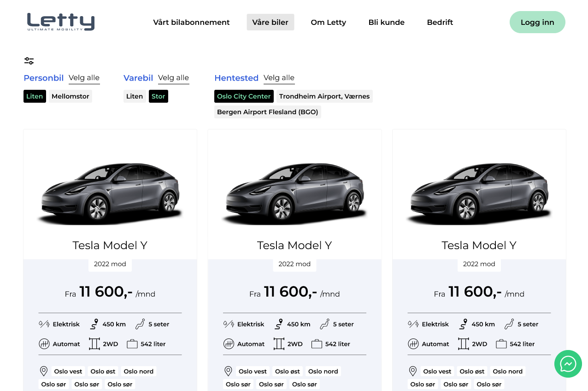Select Velg alle beside Personbil

[84, 78]
